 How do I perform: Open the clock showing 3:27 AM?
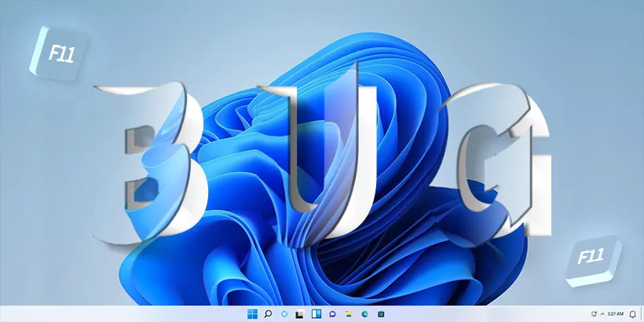point(615,314)
